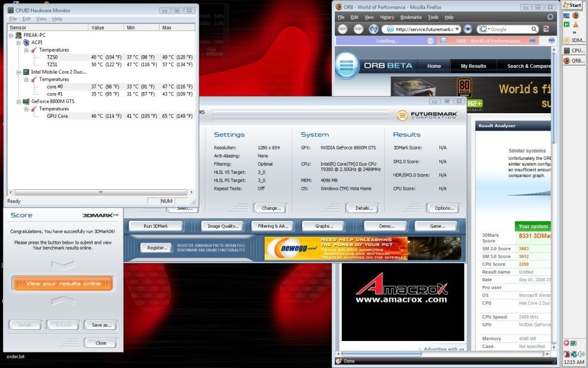Launch Firefox from the quick launch bar
The image size is (588, 368).
[x=575, y=16]
